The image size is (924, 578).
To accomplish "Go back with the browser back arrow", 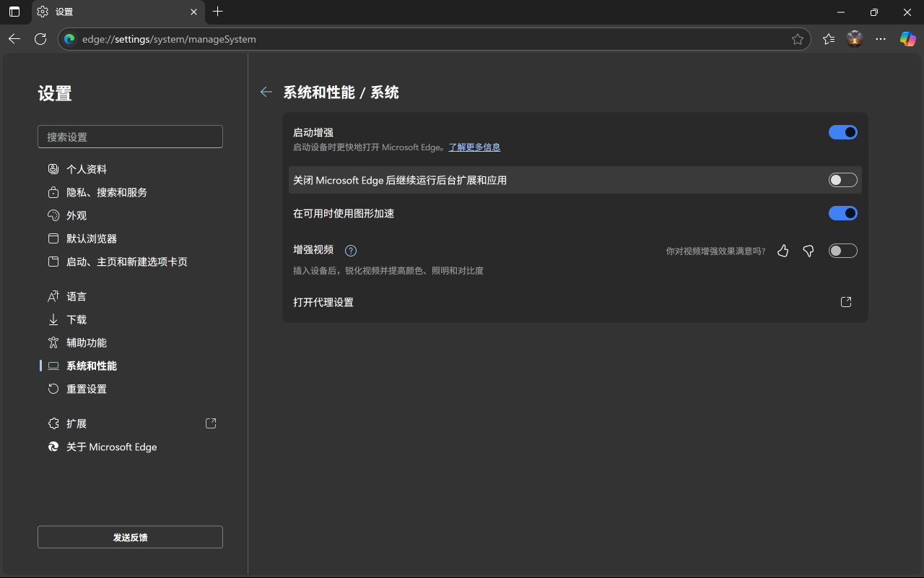I will 14,39.
